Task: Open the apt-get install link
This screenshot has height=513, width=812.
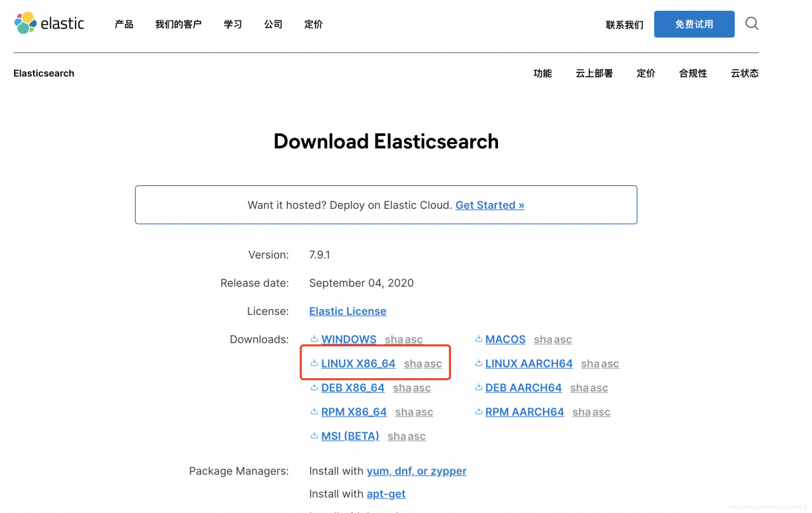Action: (386, 494)
